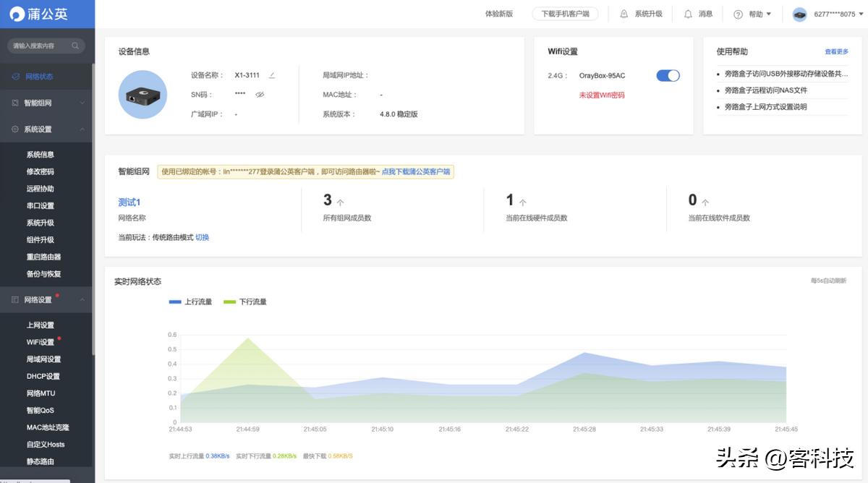This screenshot has width=868, height=483.
Task: Click the router device thumbnail image
Action: (142, 94)
